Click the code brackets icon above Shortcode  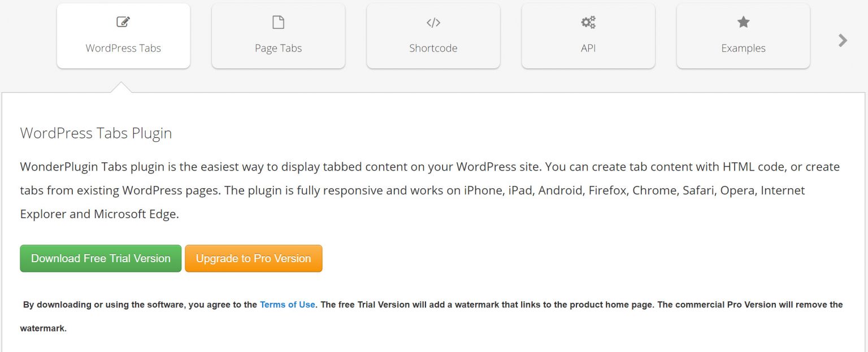[x=433, y=23]
